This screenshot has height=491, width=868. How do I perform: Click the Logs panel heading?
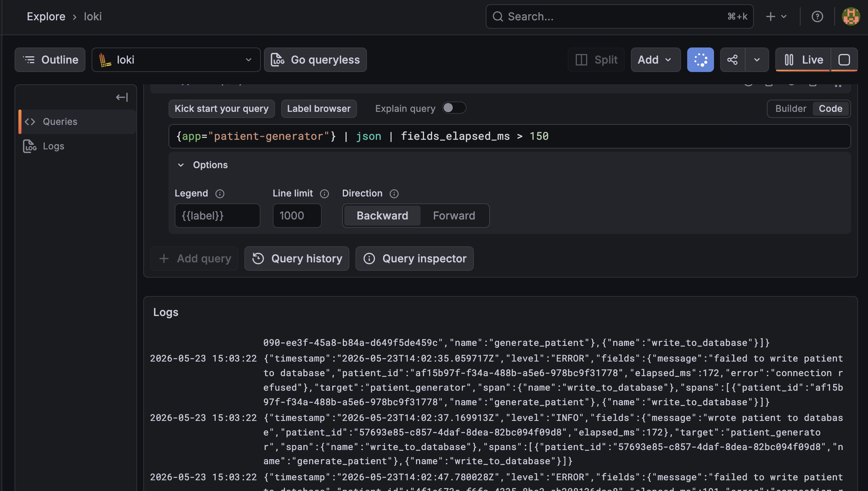165,313
